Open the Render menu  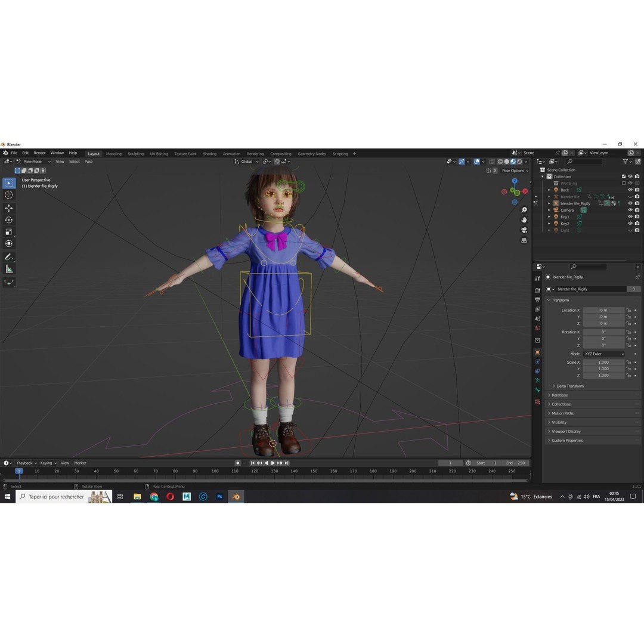coord(39,153)
